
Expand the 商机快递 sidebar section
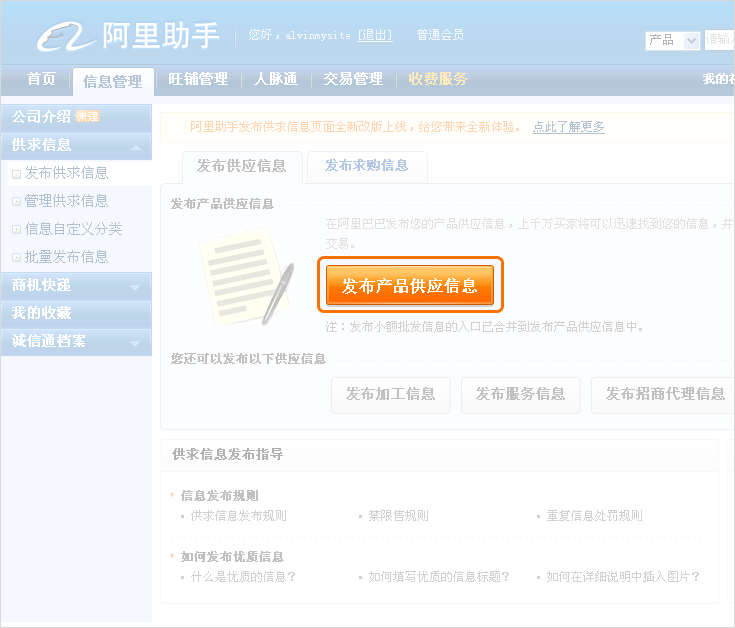(135, 287)
